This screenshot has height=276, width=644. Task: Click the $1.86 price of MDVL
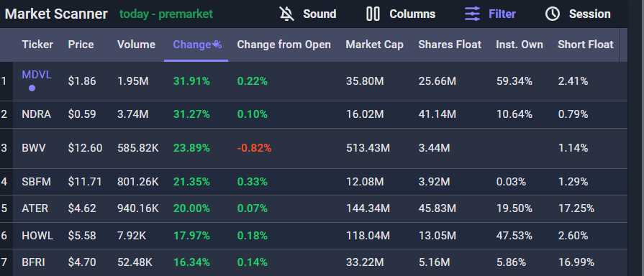tap(82, 81)
